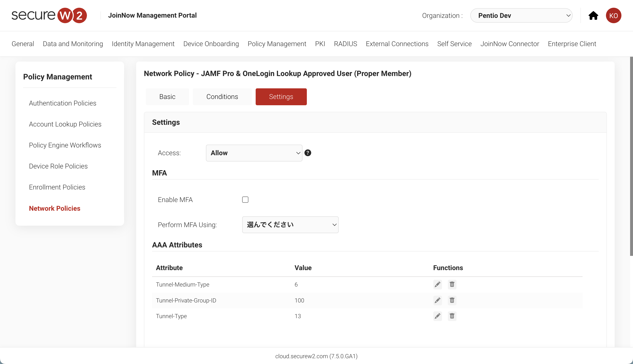This screenshot has width=633, height=364.
Task: Open the Data and Monitoring menu
Action: click(73, 44)
